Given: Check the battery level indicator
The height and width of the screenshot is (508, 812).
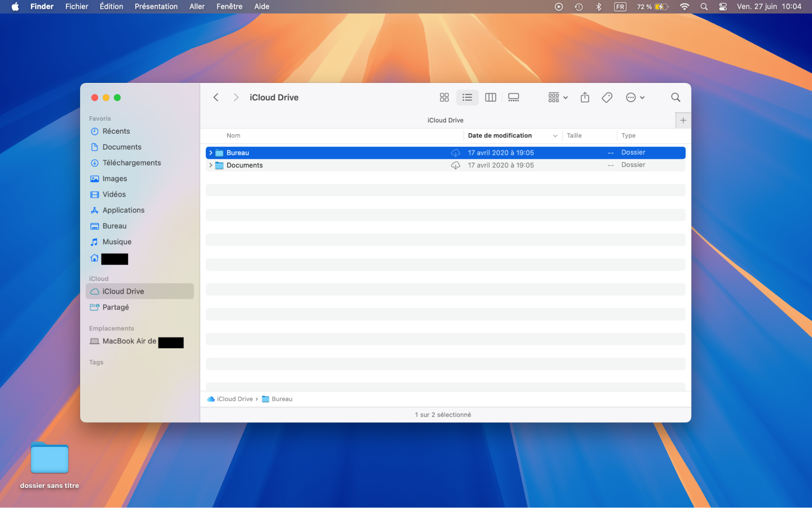Looking at the screenshot, I should coord(650,7).
